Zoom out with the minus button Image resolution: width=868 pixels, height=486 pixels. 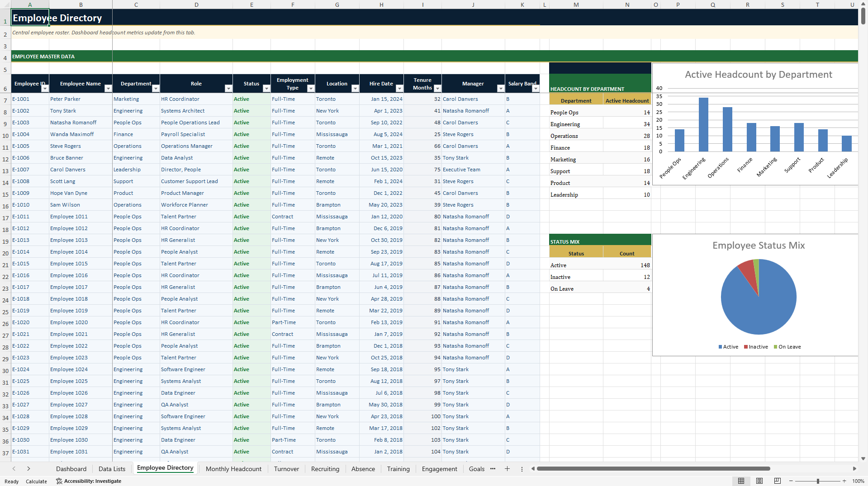(791, 481)
